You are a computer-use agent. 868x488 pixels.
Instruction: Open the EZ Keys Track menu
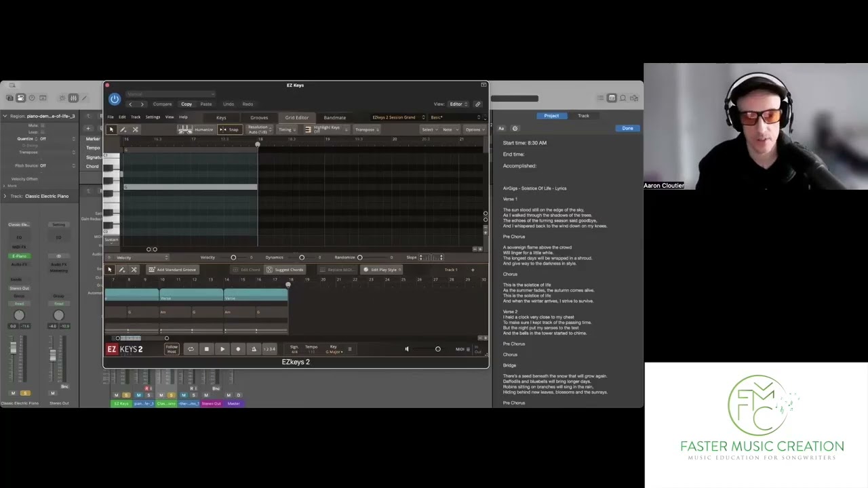136,117
